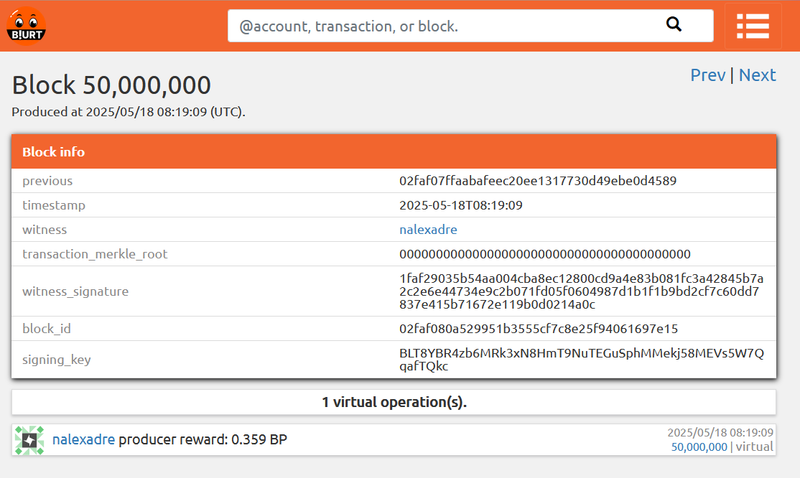The width and height of the screenshot is (800, 478).
Task: Click the account, transaction, or block search field
Action: pyautogui.click(x=470, y=26)
